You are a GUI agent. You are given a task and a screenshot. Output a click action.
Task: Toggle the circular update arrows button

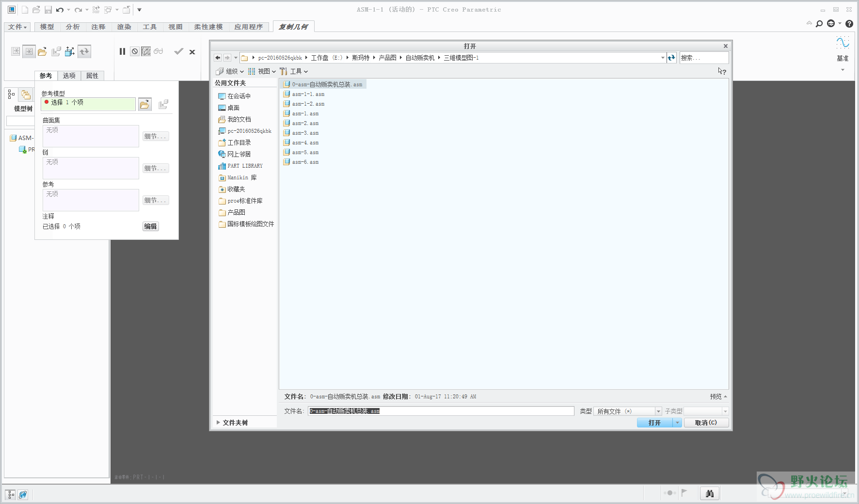click(x=84, y=51)
